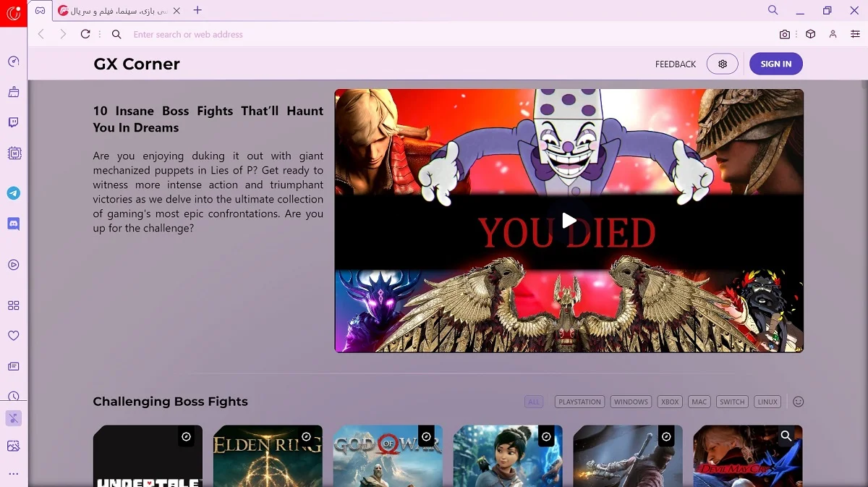Click the '10 Insane Boss Fights' headline

tap(208, 119)
